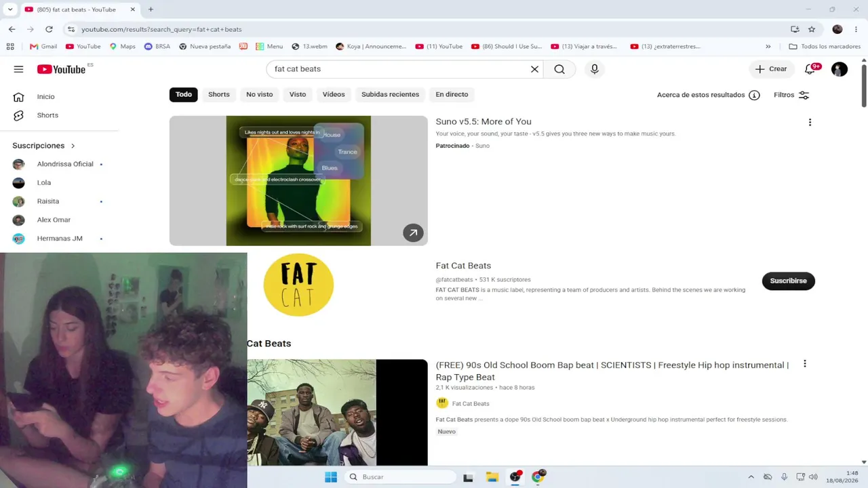Open options menu for Suno ad
Viewport: 868px width, 488px height.
[x=810, y=123]
